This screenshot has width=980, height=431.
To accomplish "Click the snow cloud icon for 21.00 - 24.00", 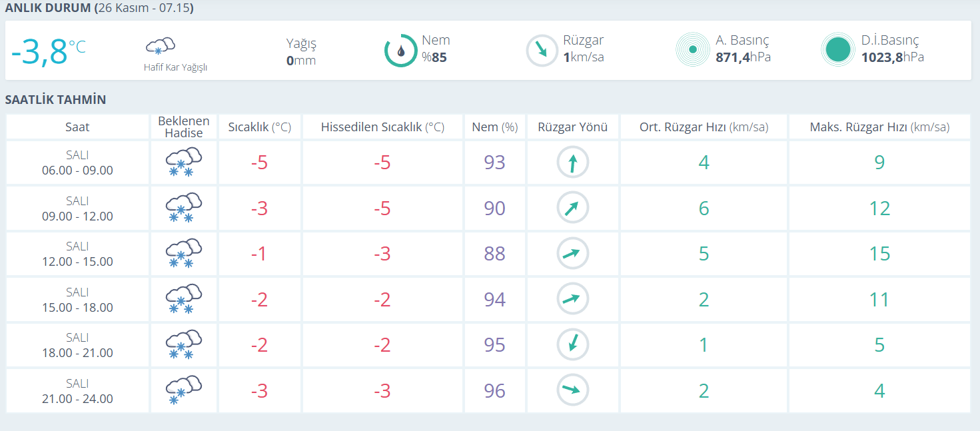I will [x=183, y=390].
